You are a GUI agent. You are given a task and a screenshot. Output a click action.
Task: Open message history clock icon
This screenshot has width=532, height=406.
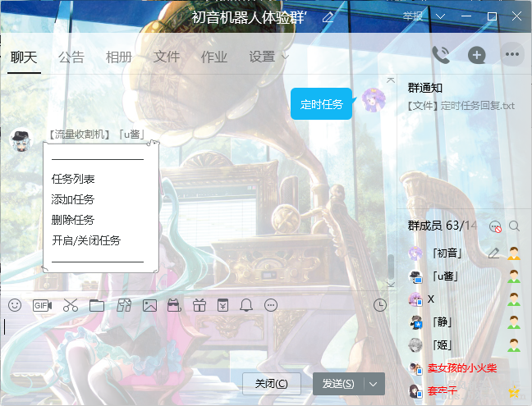click(x=380, y=305)
